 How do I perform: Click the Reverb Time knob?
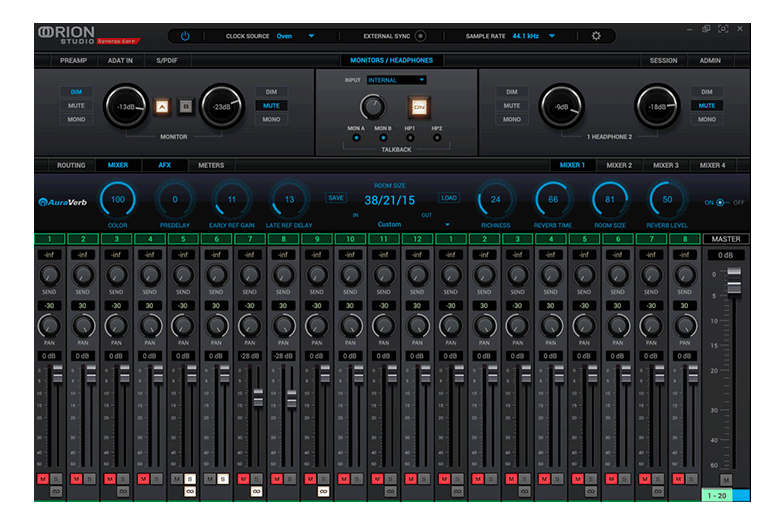pyautogui.click(x=553, y=199)
